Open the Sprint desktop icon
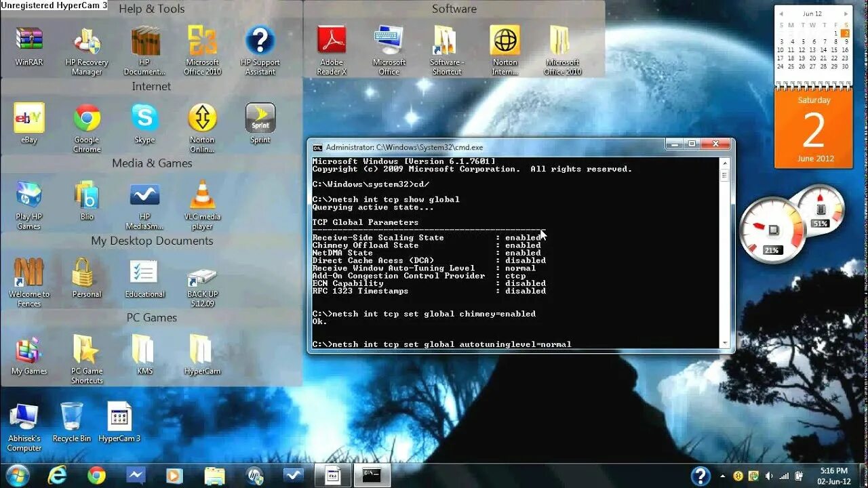 [260, 123]
